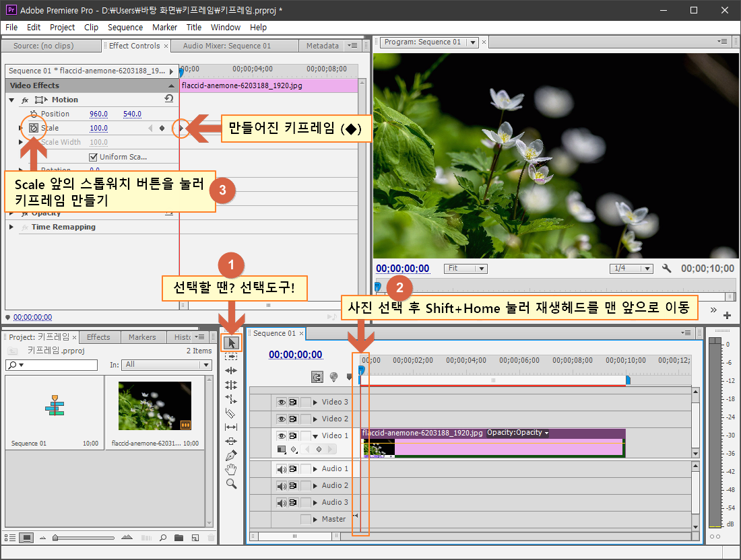Open the Fit zoom level dropdown
Screen dimensions: 741x560
(465, 268)
